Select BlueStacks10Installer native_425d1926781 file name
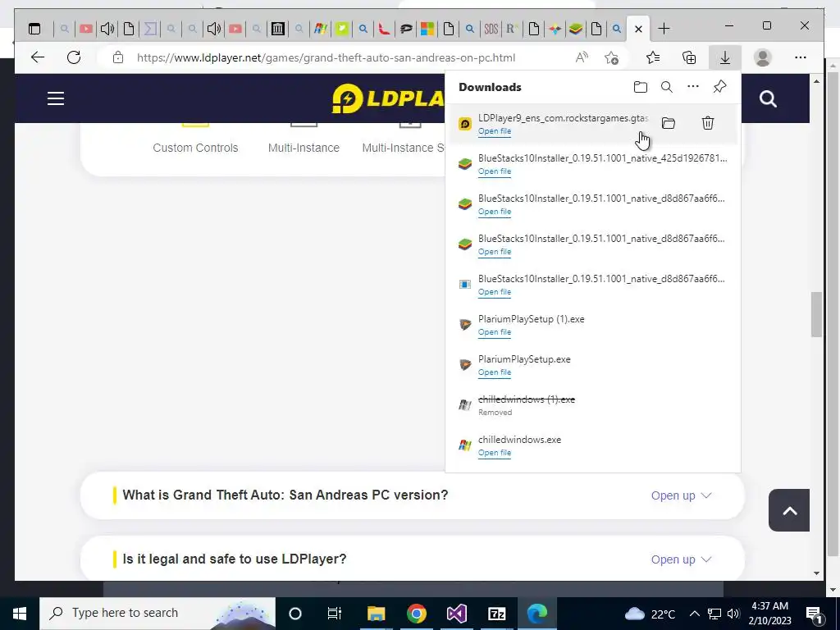Screen dimensions: 840x630 click(603, 158)
